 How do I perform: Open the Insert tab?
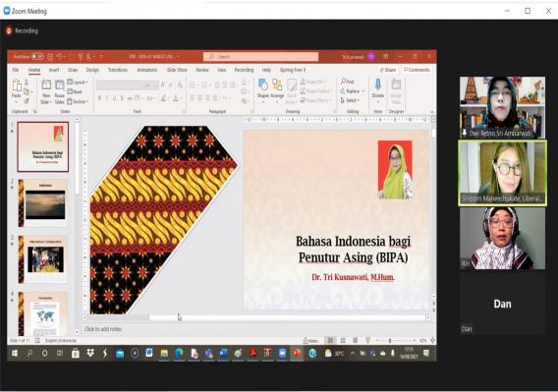[x=54, y=70]
